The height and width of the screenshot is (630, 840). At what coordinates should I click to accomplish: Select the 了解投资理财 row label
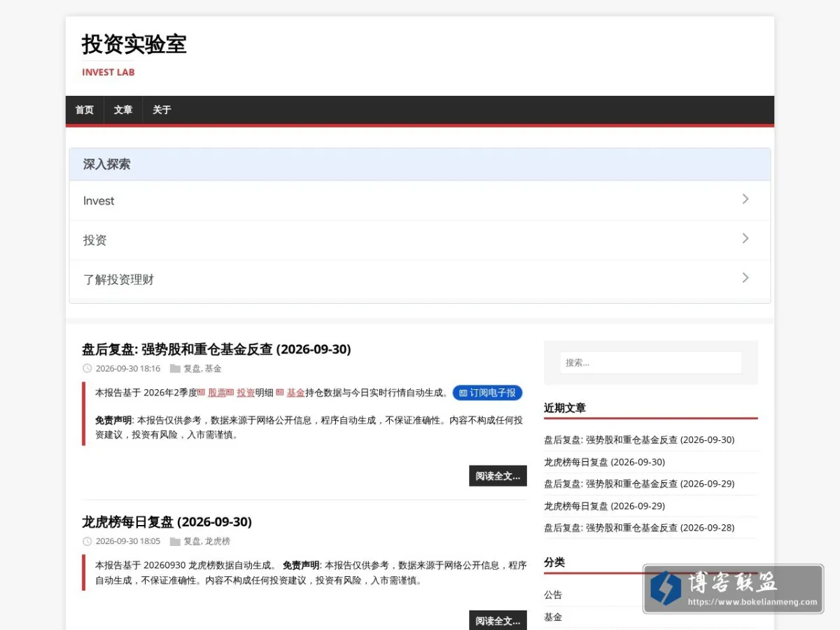[x=118, y=279]
